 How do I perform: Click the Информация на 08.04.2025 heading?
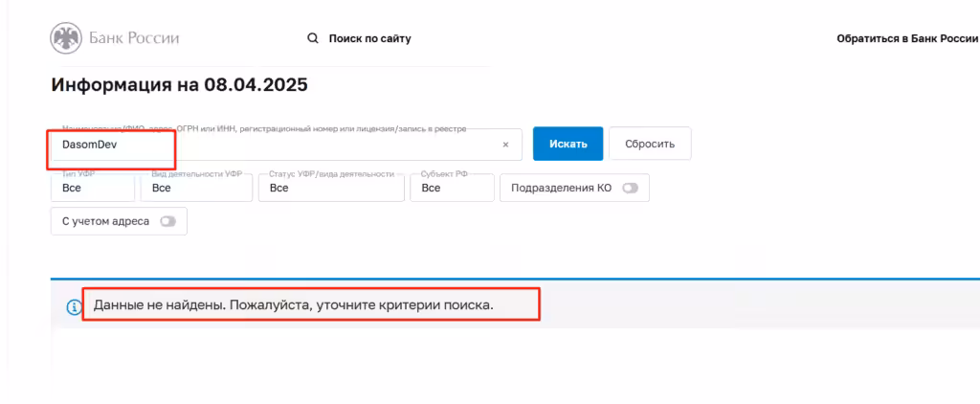[179, 85]
